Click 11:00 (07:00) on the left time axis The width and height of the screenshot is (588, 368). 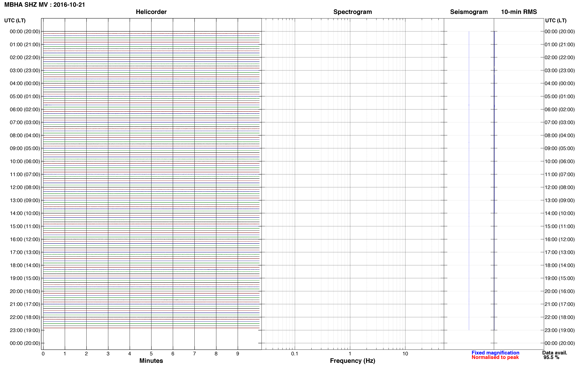25,174
